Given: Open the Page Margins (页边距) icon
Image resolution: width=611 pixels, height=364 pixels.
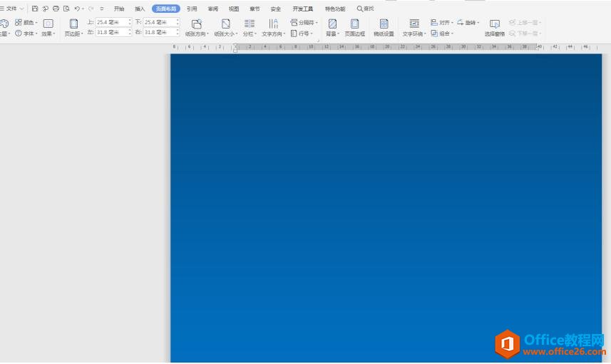Looking at the screenshot, I should tap(73, 24).
